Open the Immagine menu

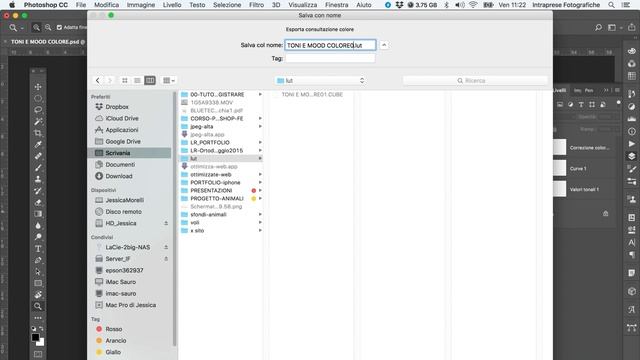pos(141,5)
